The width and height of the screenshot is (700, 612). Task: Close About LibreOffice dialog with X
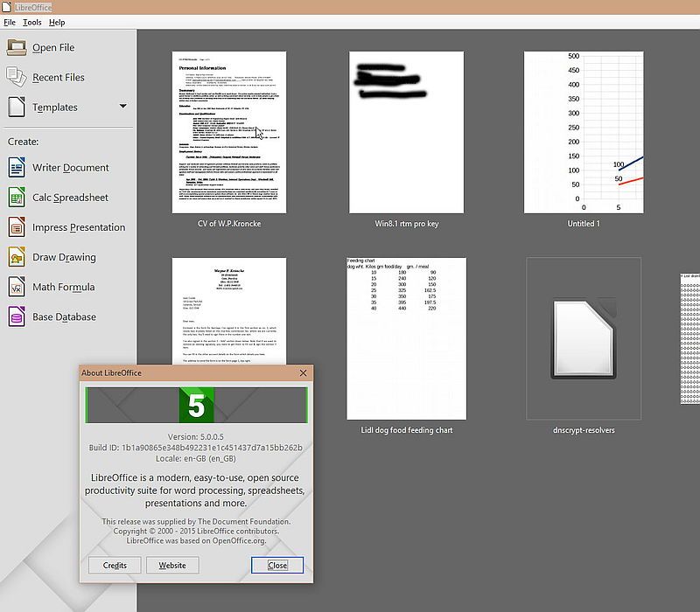[x=303, y=373]
